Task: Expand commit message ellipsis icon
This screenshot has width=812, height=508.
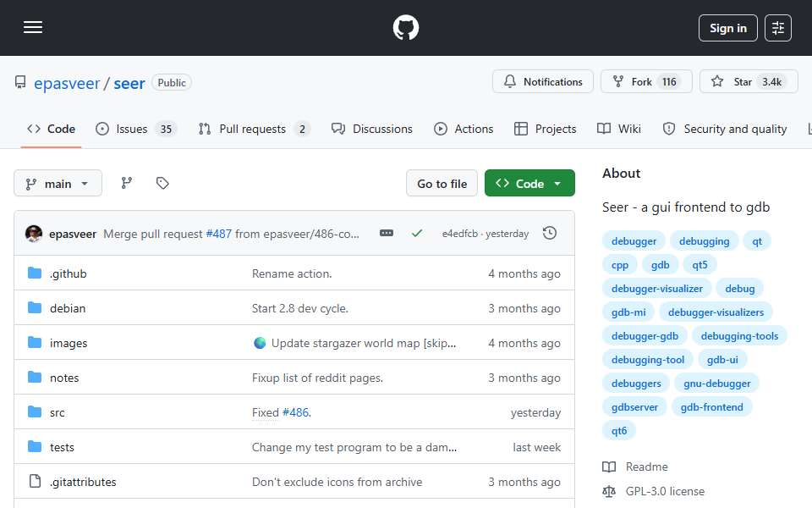Action: pyautogui.click(x=387, y=234)
